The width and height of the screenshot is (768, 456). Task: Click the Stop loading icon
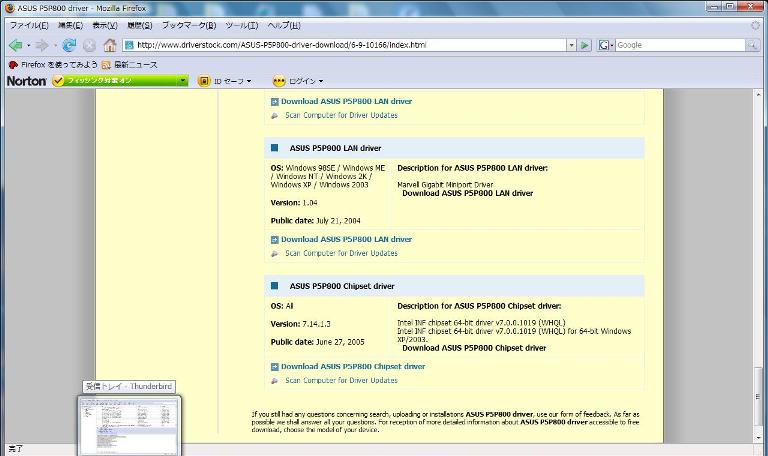pyautogui.click(x=89, y=46)
